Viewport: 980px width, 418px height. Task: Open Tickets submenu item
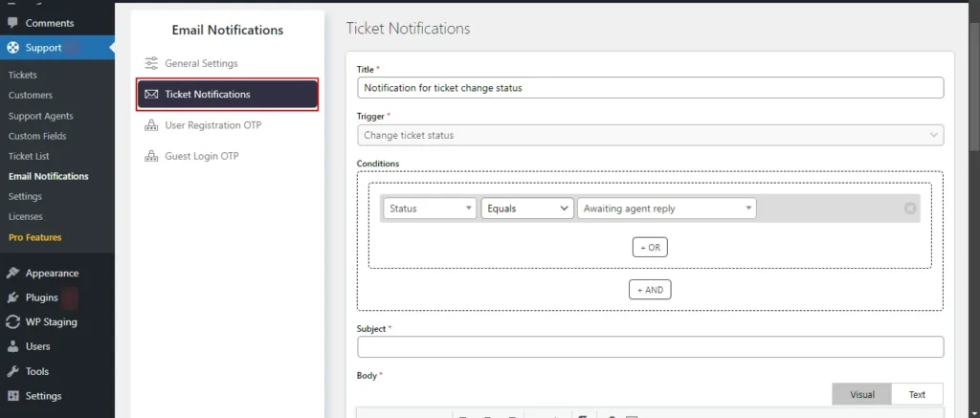tap(23, 75)
